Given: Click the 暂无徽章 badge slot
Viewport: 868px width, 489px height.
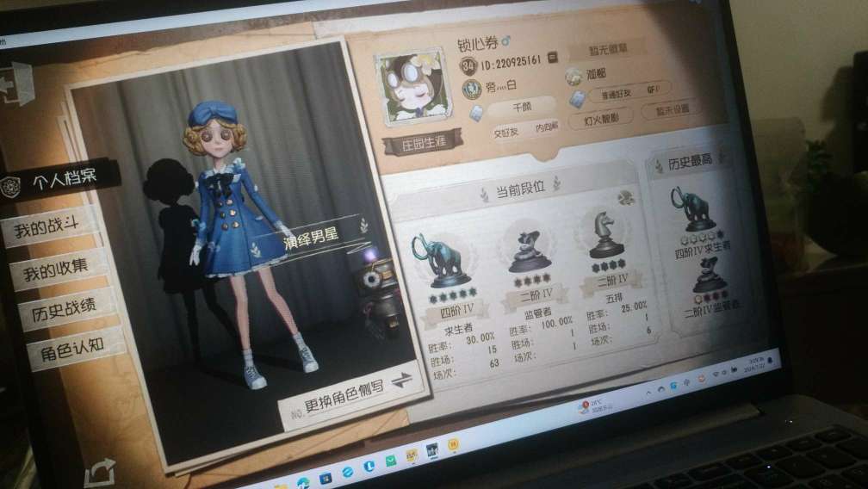Looking at the screenshot, I should click(x=608, y=49).
